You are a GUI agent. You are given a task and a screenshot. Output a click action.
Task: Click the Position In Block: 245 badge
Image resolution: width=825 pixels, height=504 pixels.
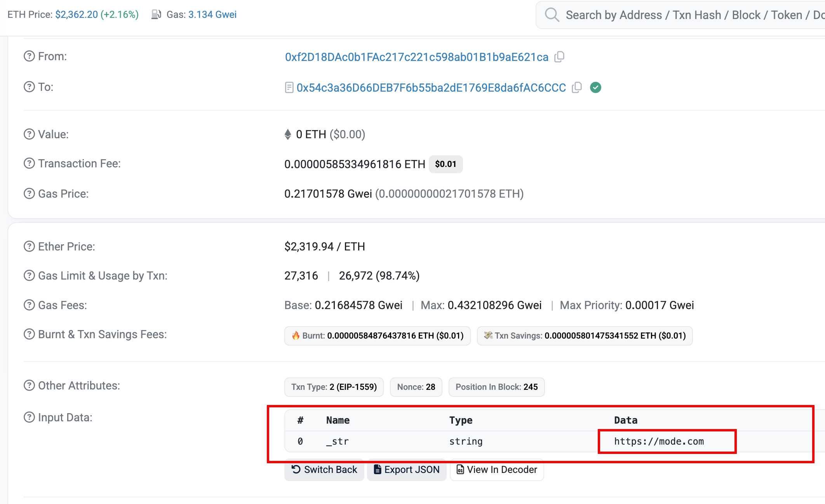pos(497,387)
